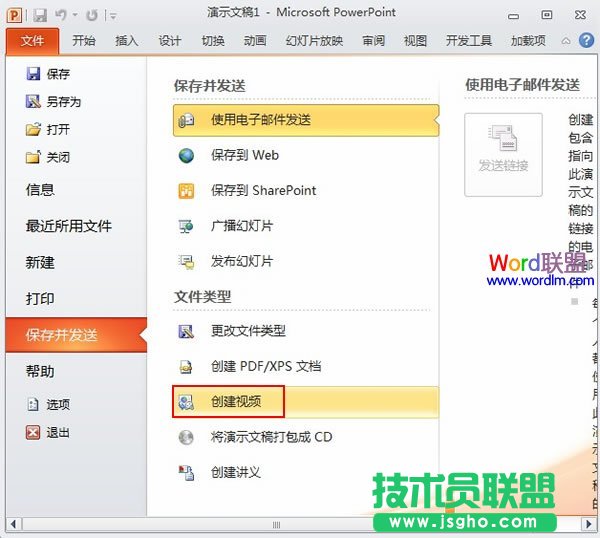Switch to the 视图 tab
Screen dimensions: 600x538
[415, 41]
